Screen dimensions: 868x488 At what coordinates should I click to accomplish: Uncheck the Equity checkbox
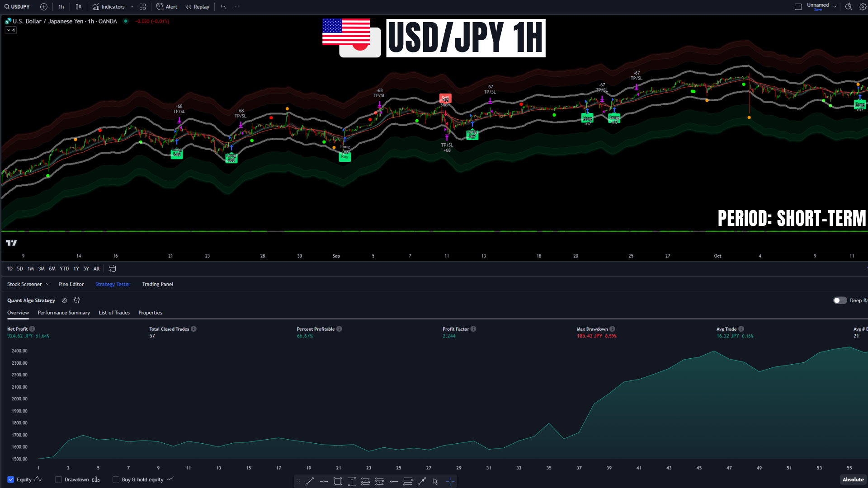(x=11, y=479)
